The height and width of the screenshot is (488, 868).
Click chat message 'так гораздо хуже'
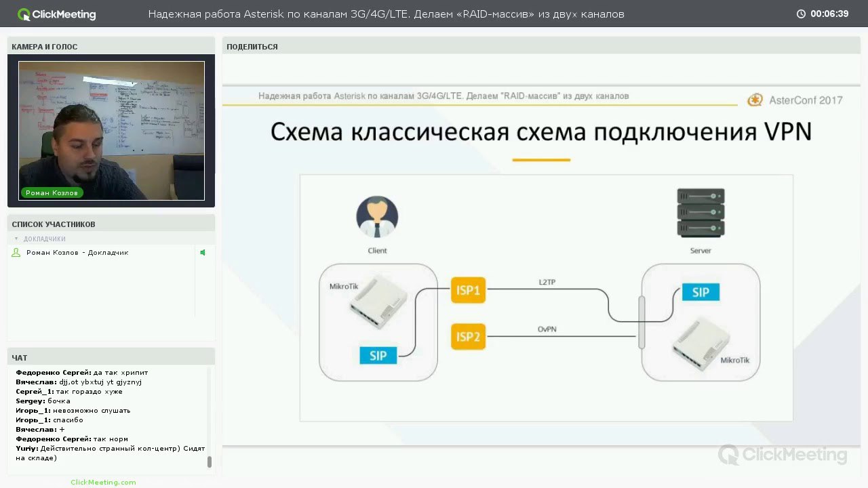click(x=90, y=391)
